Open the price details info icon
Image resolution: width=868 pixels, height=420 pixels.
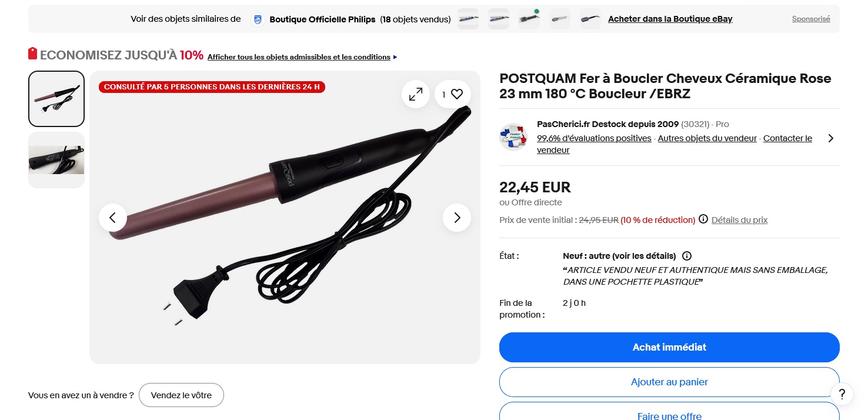703,220
